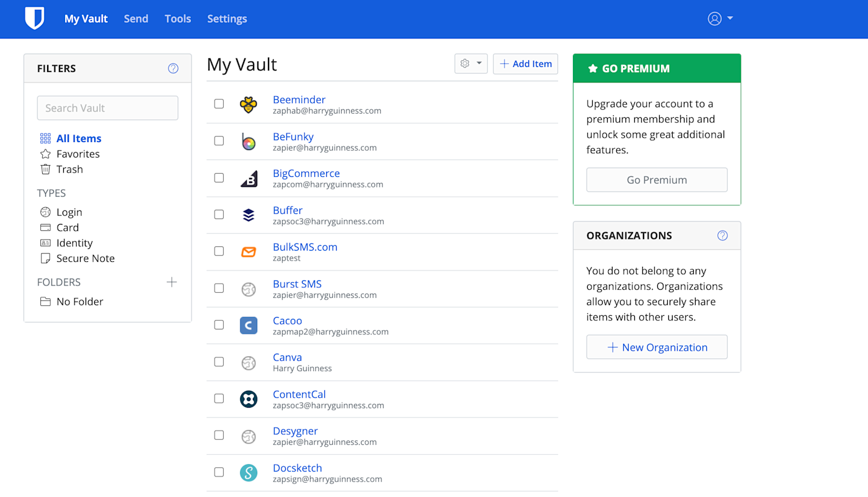Check the Docsketch item checkbox
This screenshot has height=497, width=868.
(219, 472)
